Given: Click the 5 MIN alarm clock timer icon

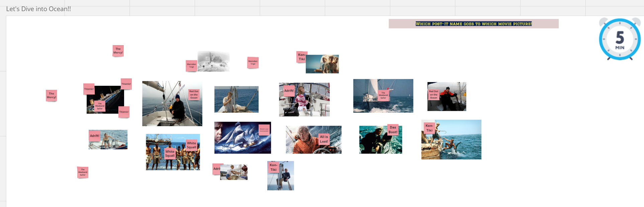Looking at the screenshot, I should (x=620, y=39).
